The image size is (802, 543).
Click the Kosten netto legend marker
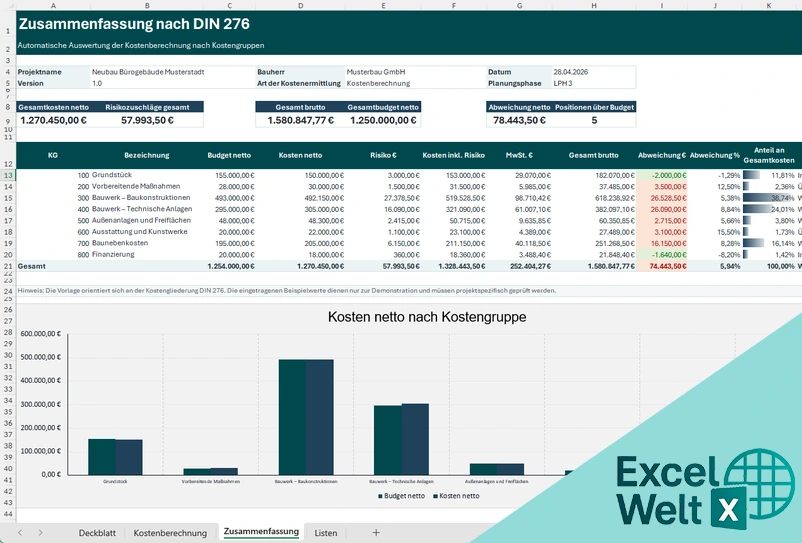[436, 496]
